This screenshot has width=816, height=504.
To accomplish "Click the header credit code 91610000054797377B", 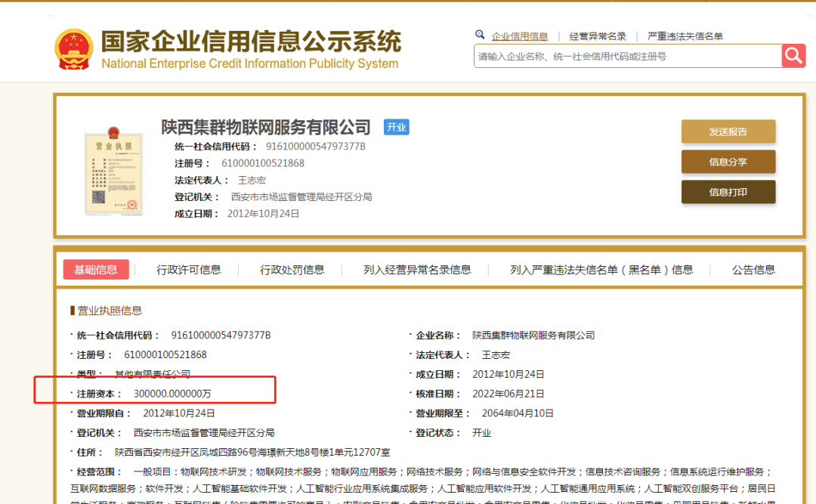I will point(315,147).
